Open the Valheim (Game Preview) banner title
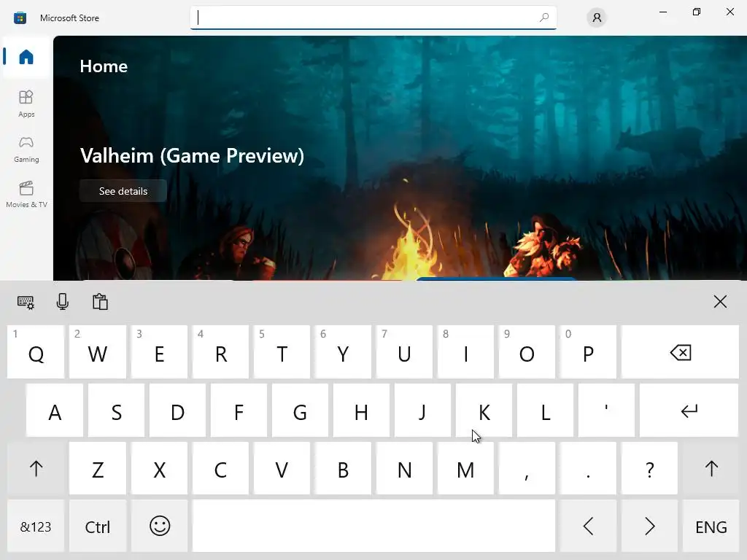Screen dimensions: 747x560 click(192, 156)
